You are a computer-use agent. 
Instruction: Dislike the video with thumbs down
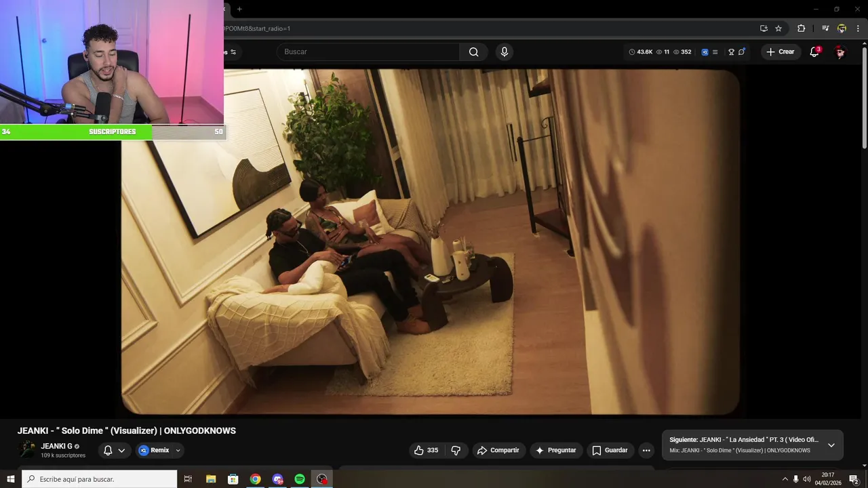[x=456, y=450]
